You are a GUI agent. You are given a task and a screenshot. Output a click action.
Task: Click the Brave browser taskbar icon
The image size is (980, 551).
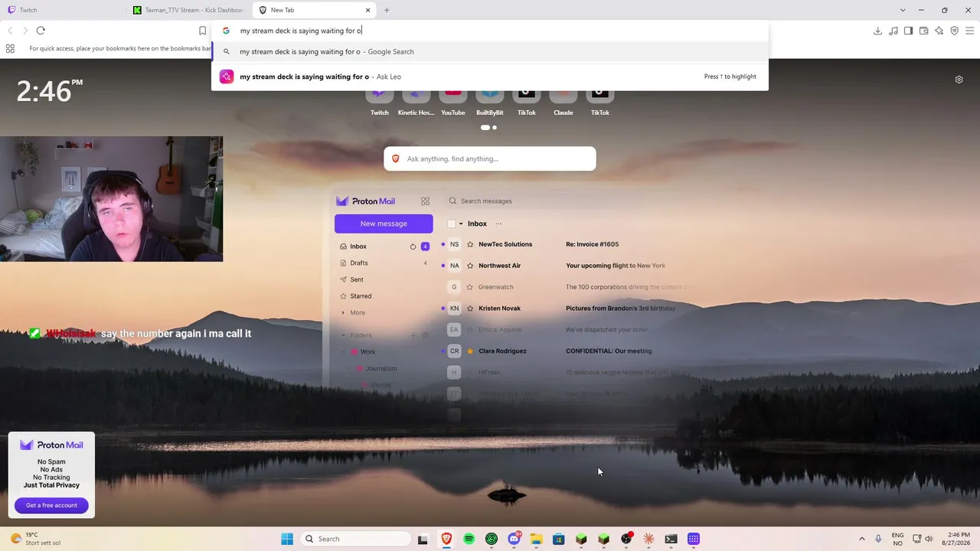[446, 539]
